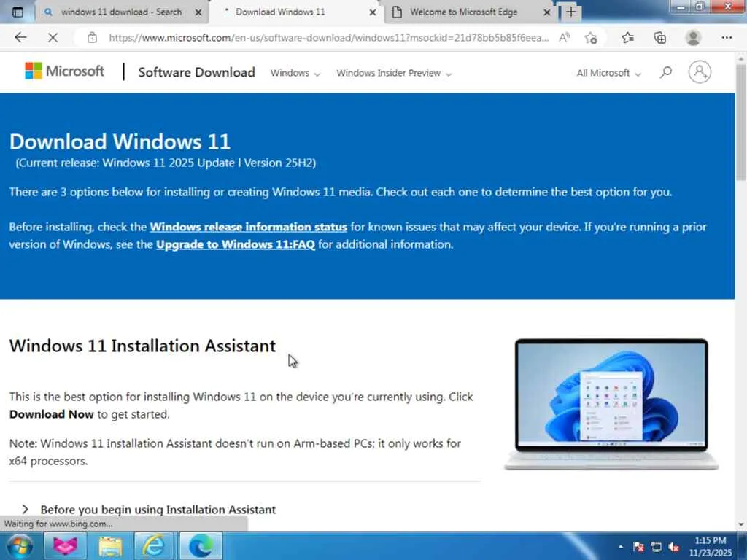Open a new tab with plus button

coord(570,12)
